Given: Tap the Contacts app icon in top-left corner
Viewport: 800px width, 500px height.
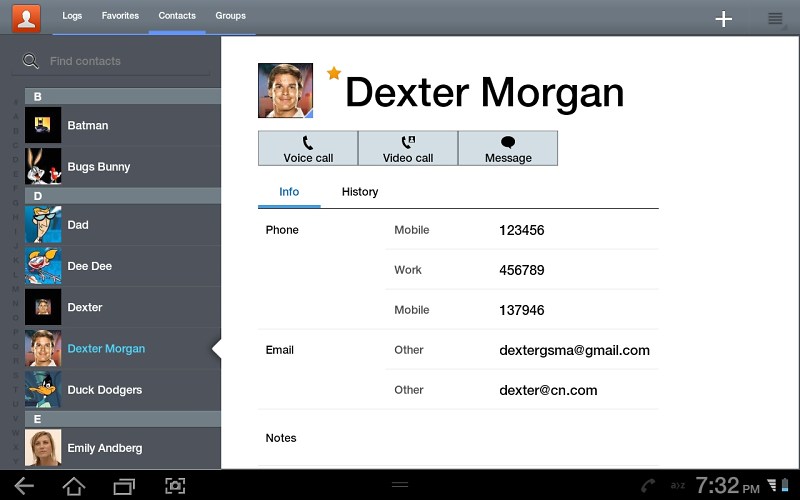Looking at the screenshot, I should [x=27, y=17].
